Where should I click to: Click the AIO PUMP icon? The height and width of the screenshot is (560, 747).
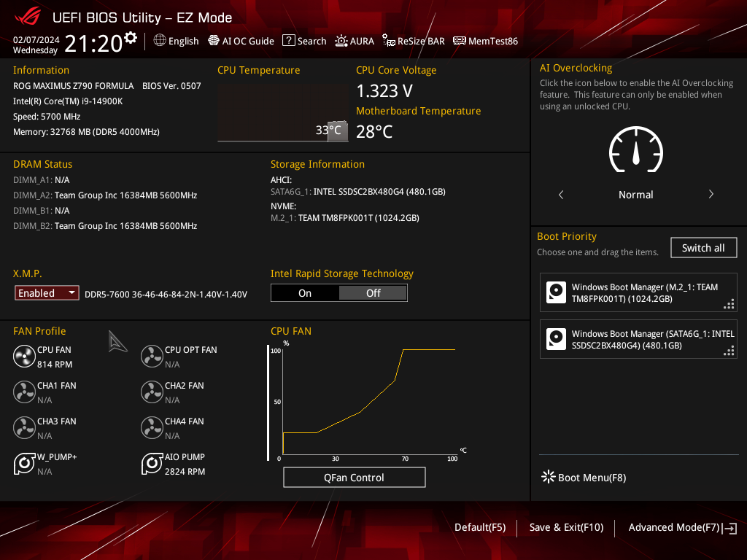[152, 464]
